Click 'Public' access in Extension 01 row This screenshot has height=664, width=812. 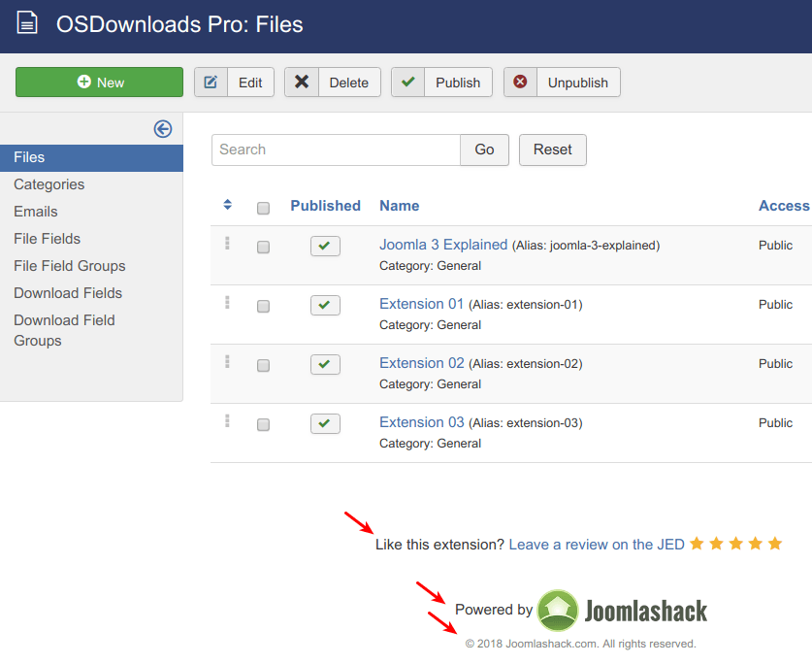(x=775, y=304)
